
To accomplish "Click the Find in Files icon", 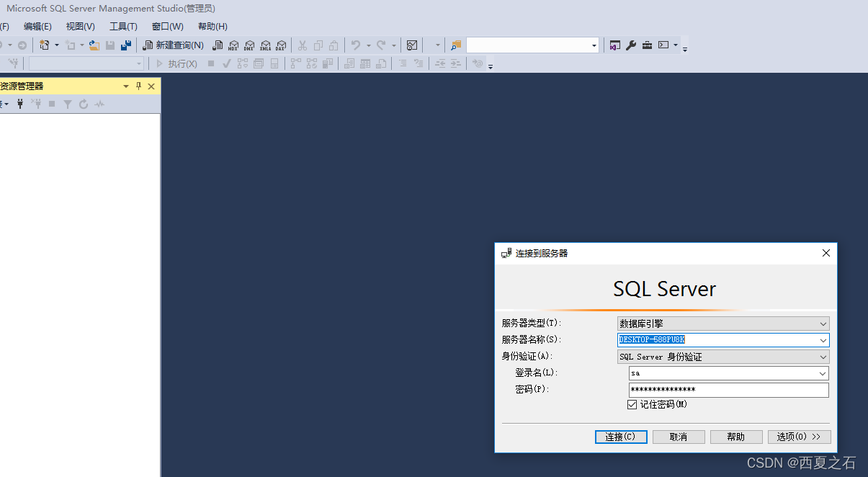I will click(x=456, y=45).
